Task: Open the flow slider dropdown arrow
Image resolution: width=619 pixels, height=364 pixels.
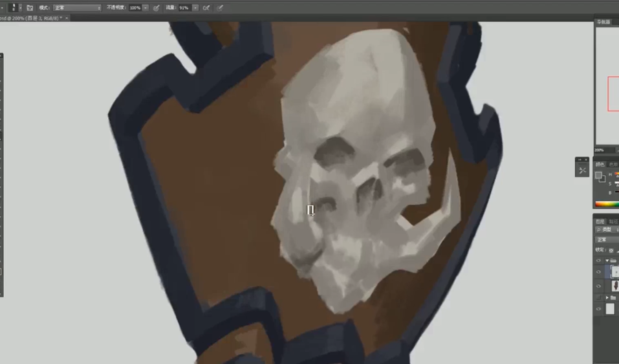Action: point(195,8)
